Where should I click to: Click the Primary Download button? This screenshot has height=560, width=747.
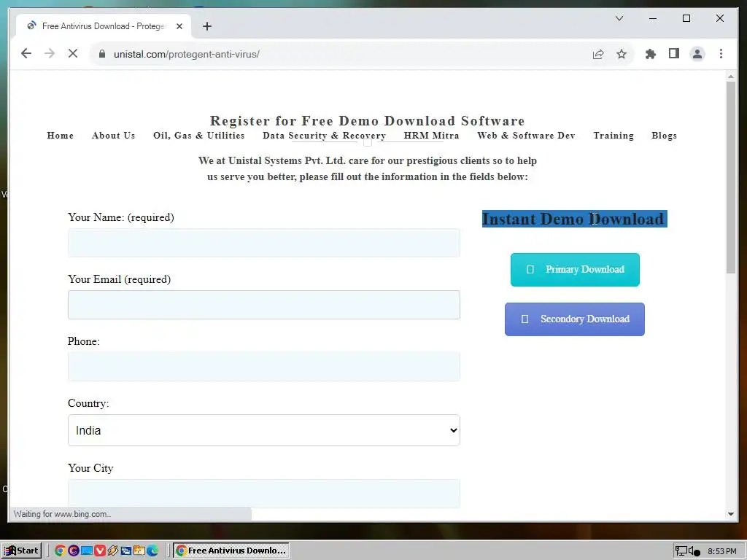point(575,270)
